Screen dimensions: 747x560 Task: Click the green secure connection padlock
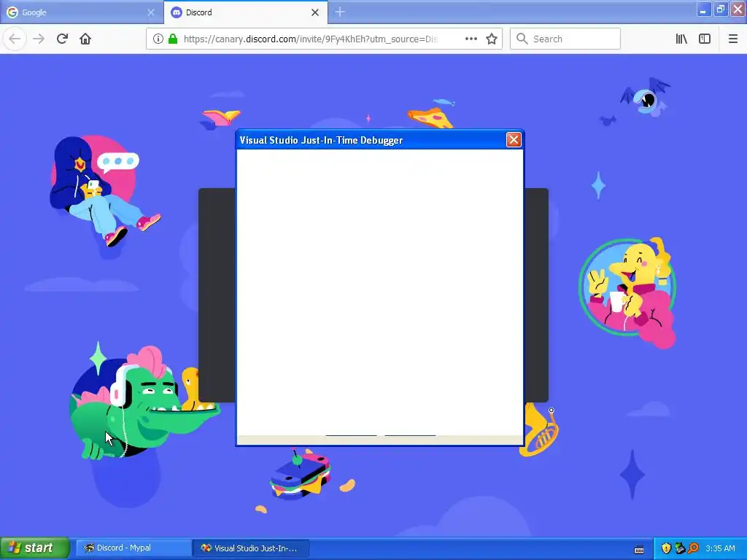point(173,39)
